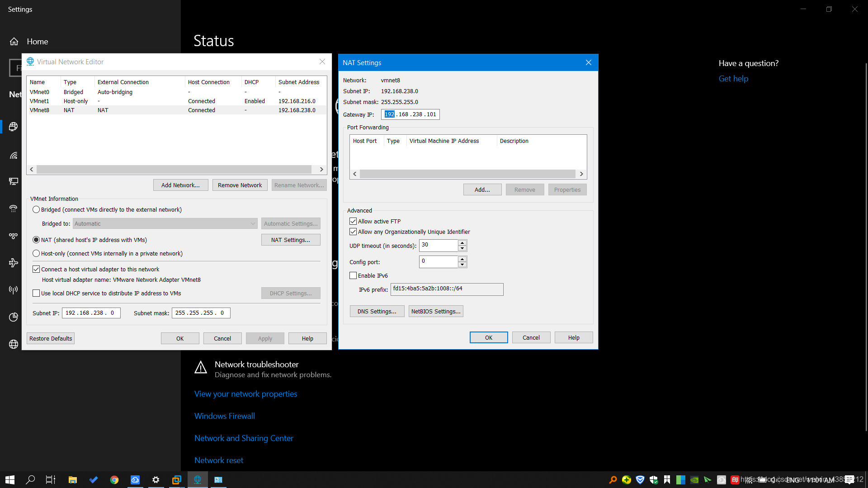Image resolution: width=868 pixels, height=488 pixels.
Task: Open DNS Settings dialog
Action: (x=377, y=312)
